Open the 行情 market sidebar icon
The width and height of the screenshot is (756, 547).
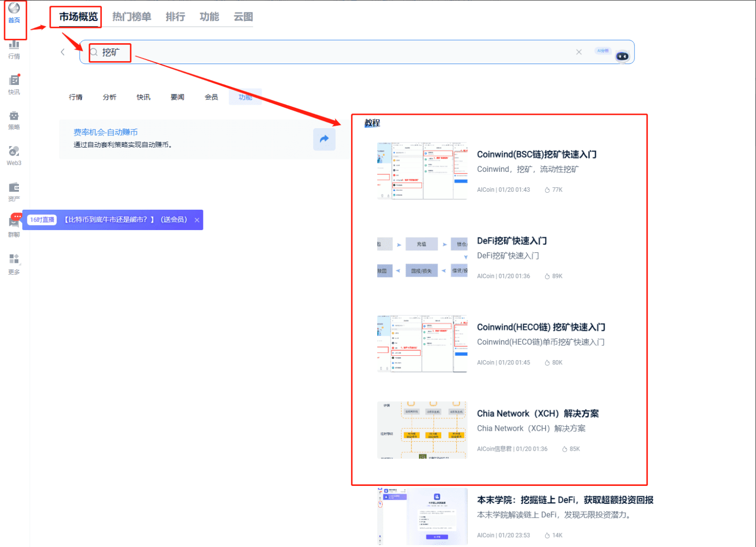(14, 45)
